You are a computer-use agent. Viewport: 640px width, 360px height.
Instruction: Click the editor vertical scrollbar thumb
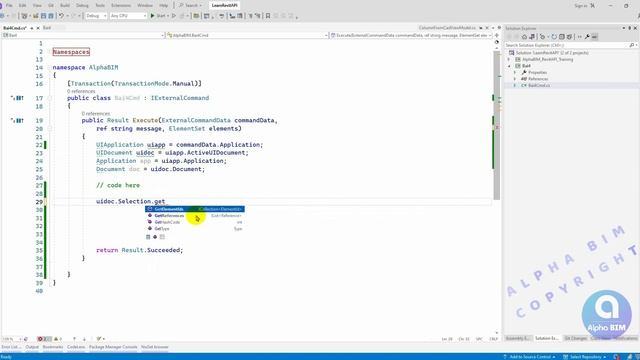coord(497,126)
